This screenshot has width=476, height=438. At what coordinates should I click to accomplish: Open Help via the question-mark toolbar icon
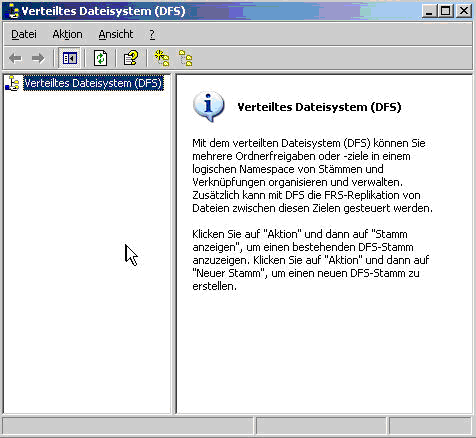coord(131,58)
